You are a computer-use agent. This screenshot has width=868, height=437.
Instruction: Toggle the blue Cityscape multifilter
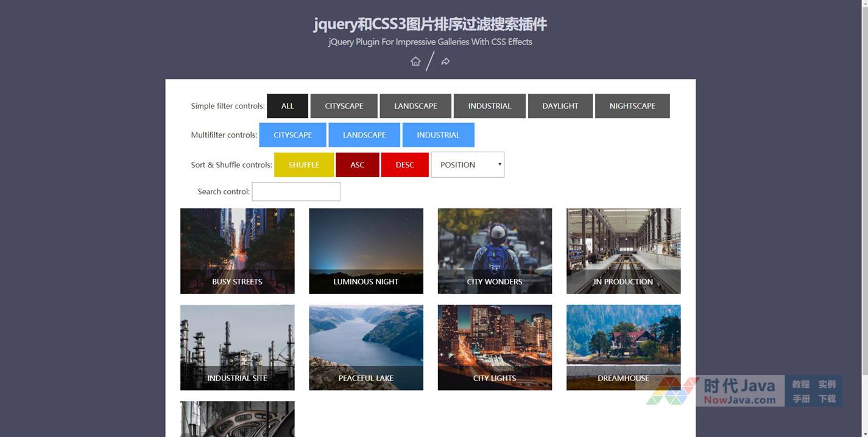[292, 135]
